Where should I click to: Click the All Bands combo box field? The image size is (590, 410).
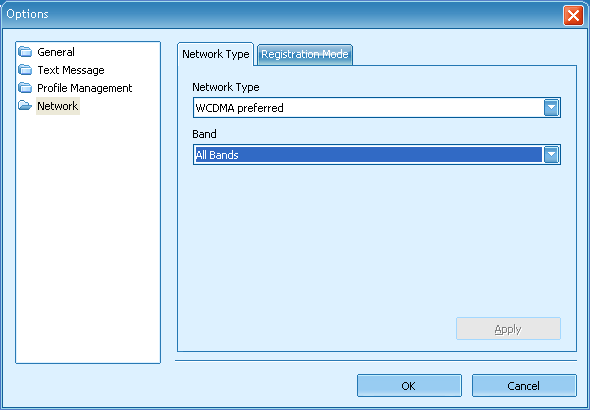(x=377, y=155)
